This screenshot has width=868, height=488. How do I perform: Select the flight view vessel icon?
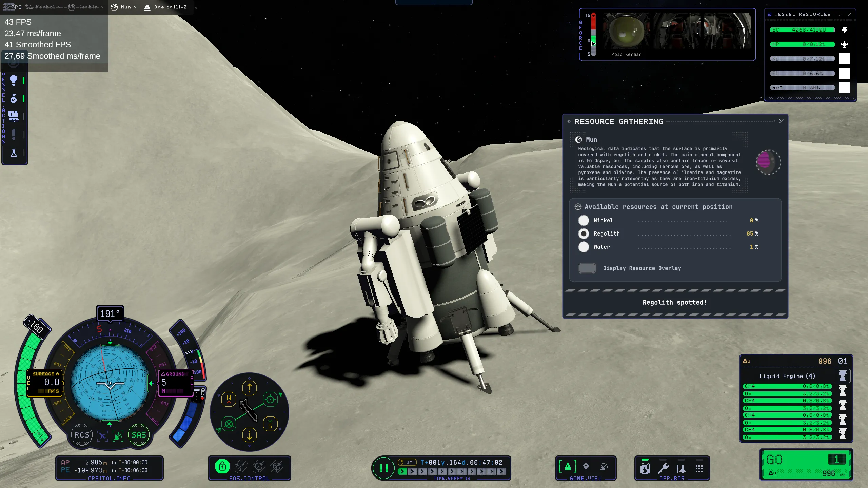point(568,467)
